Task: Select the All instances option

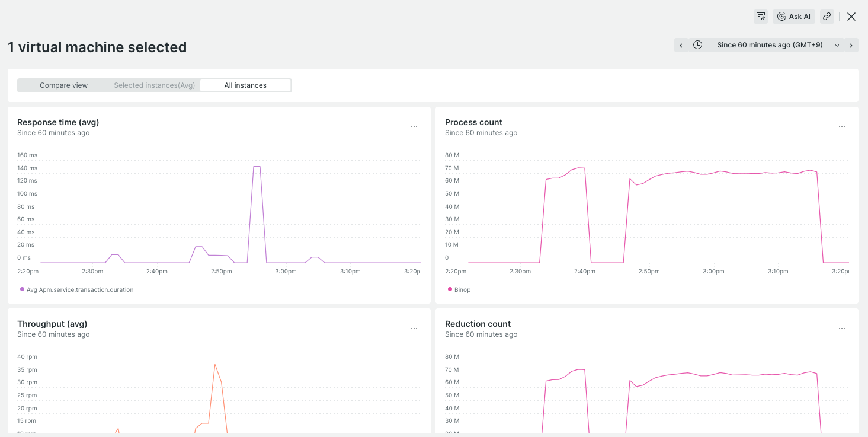Action: point(245,85)
